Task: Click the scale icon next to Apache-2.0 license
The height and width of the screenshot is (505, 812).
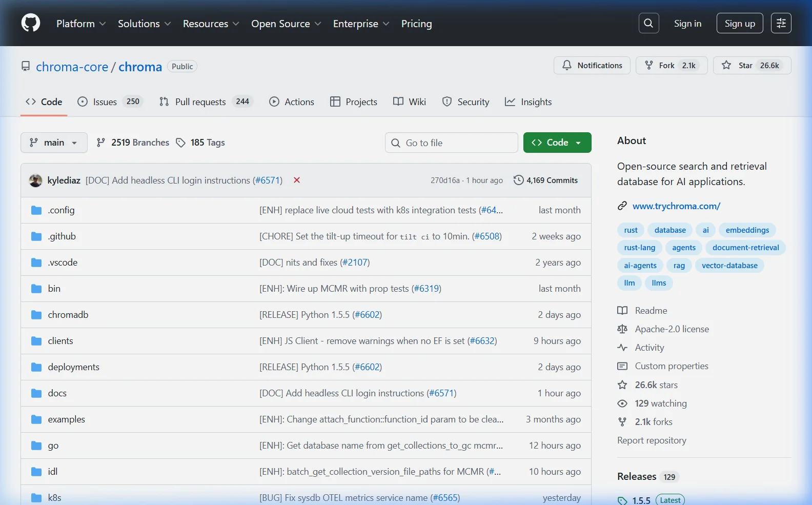Action: point(622,329)
